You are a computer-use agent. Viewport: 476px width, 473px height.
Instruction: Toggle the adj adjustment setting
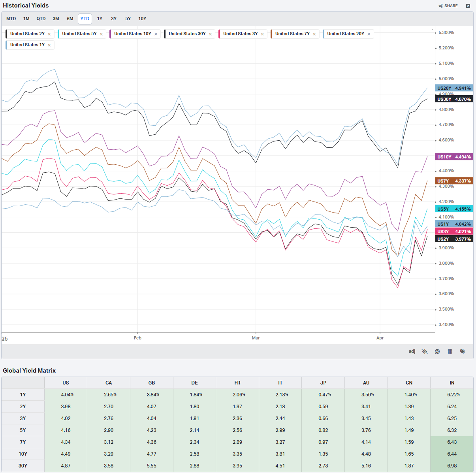(x=412, y=351)
